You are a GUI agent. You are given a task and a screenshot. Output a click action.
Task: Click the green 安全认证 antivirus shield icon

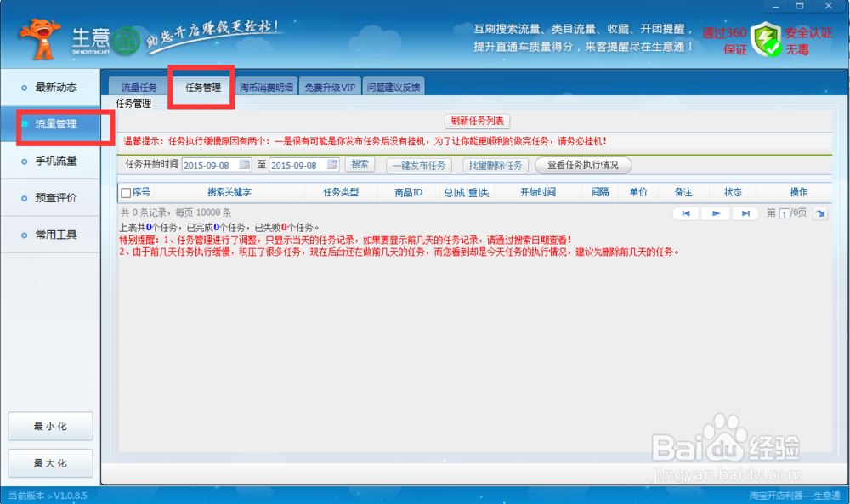click(x=768, y=37)
